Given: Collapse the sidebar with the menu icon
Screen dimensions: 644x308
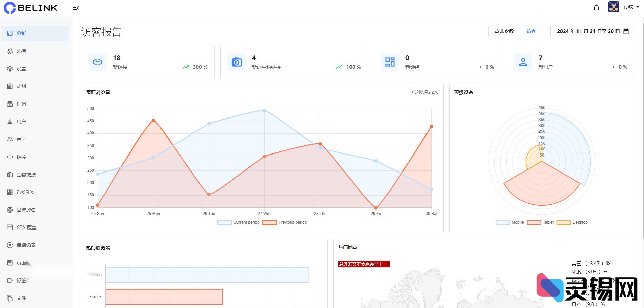Looking at the screenshot, I should tap(76, 8).
